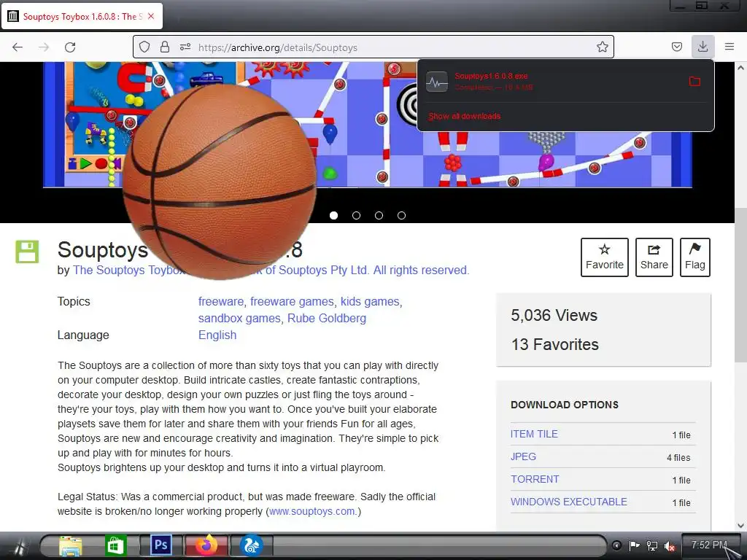Open the freeware topic link
Viewport: 747px width, 560px height.
[x=220, y=301]
